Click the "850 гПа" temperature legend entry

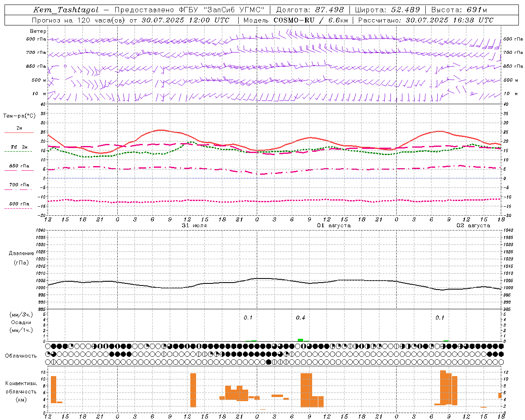click(x=19, y=166)
